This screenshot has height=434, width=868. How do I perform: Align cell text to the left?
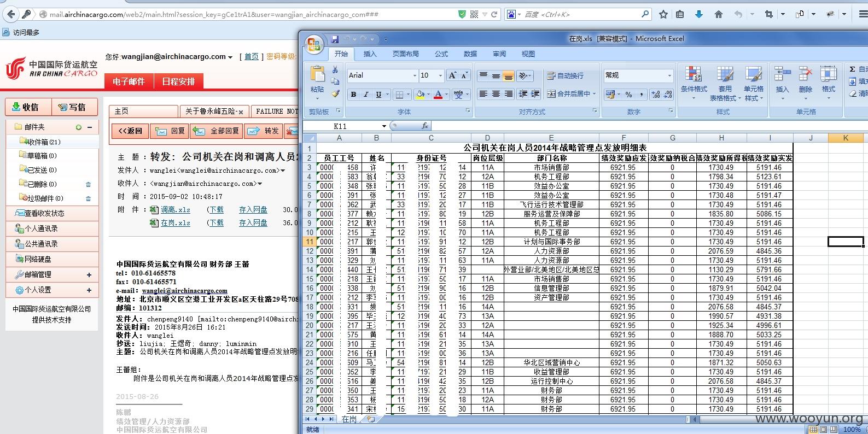(x=483, y=94)
